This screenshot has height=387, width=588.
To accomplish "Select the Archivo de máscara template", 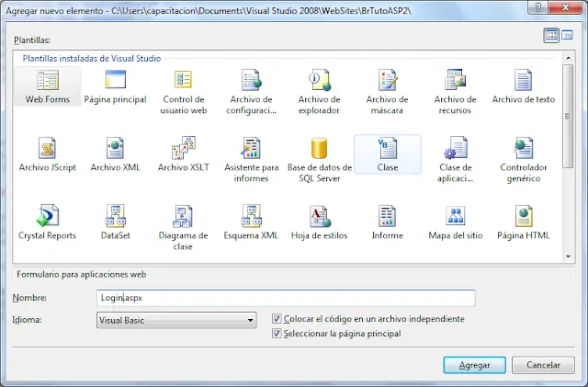I will click(x=387, y=92).
